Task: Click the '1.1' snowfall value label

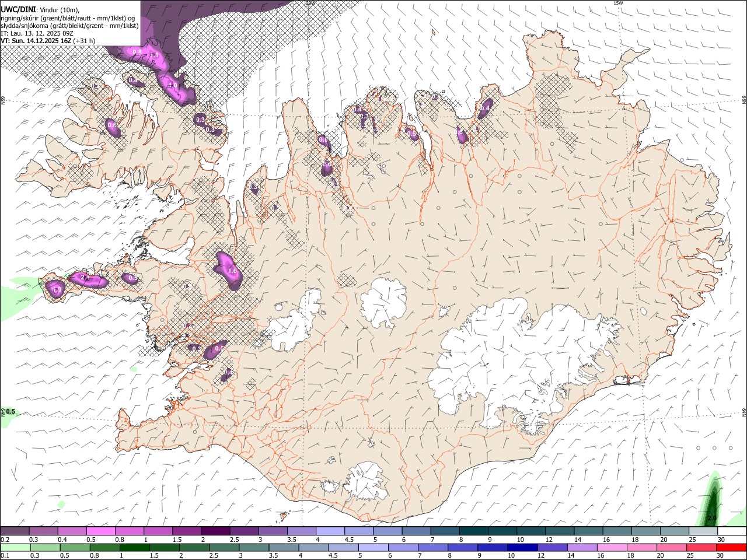Action: click(155, 55)
